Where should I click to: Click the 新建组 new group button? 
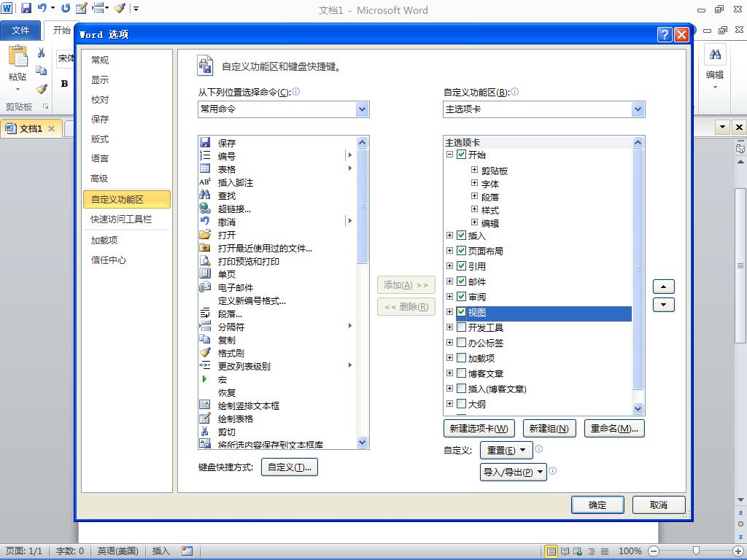pos(549,428)
